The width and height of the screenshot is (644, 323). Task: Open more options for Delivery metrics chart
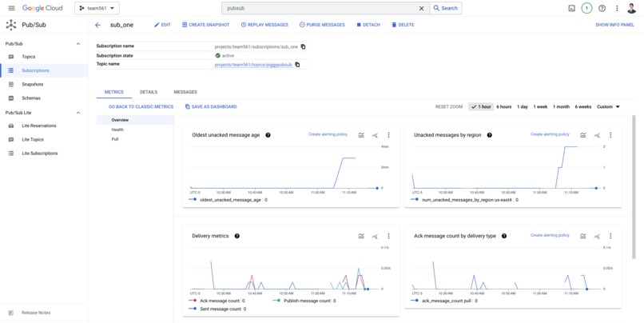tap(388, 236)
